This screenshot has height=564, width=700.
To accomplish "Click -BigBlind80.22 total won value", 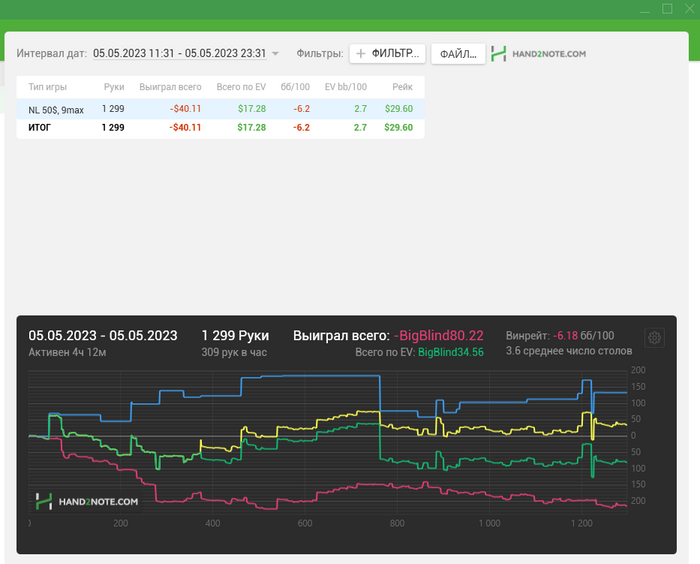I will (438, 335).
